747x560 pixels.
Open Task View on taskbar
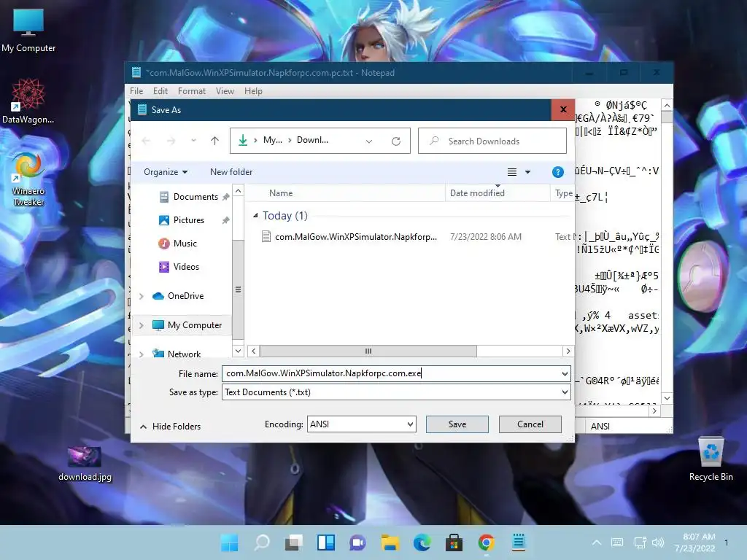click(294, 542)
